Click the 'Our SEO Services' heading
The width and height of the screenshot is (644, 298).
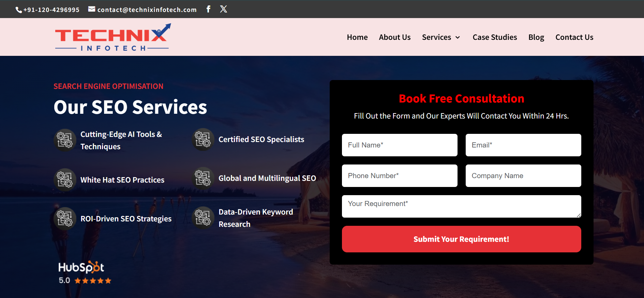pos(130,107)
